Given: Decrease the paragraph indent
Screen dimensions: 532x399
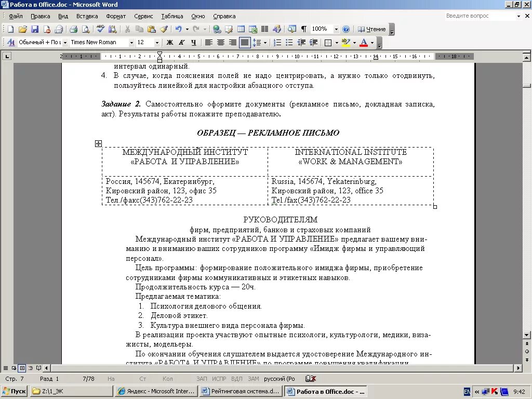Looking at the screenshot, I should [x=301, y=43].
